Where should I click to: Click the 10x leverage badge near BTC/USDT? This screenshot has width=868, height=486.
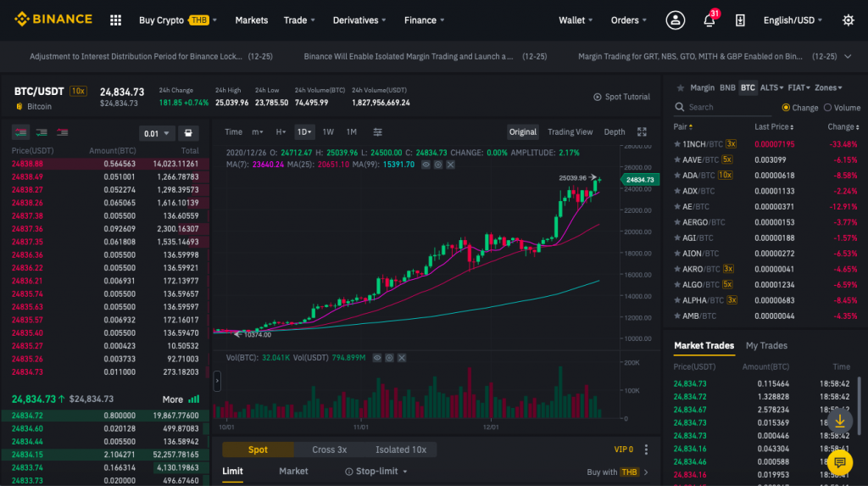pos(78,91)
